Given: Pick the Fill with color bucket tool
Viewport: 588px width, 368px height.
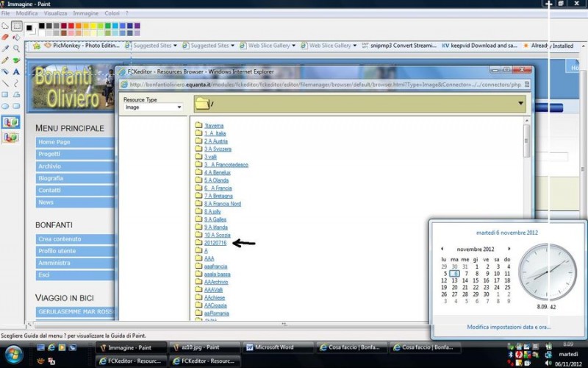Looking at the screenshot, I should coord(16,37).
